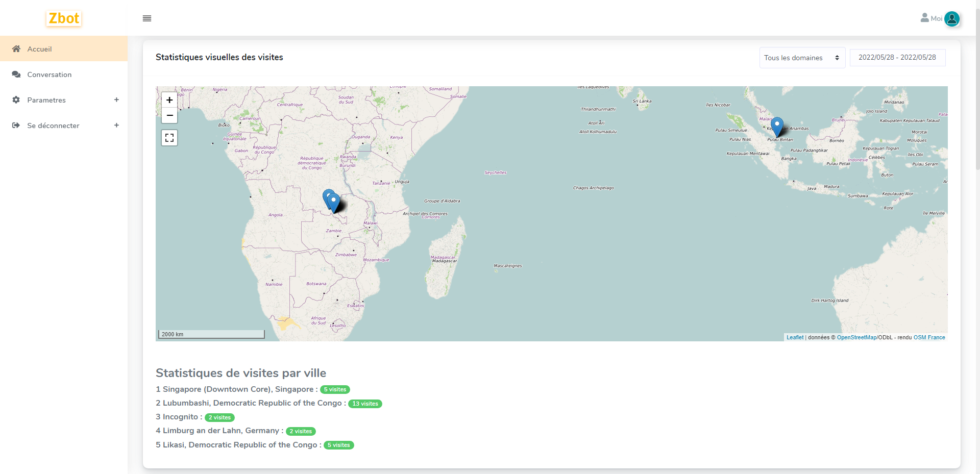The height and width of the screenshot is (474, 980).
Task: Click the Lubumbashi map marker pin
Action: [334, 202]
